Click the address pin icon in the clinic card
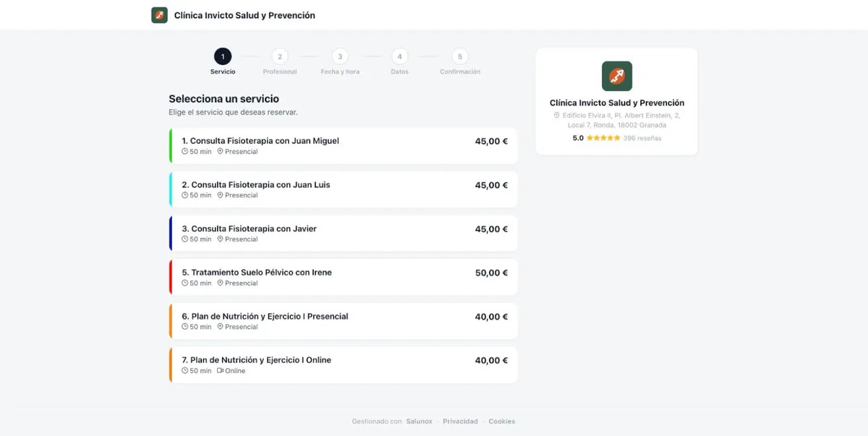This screenshot has width=868, height=436. (x=557, y=116)
